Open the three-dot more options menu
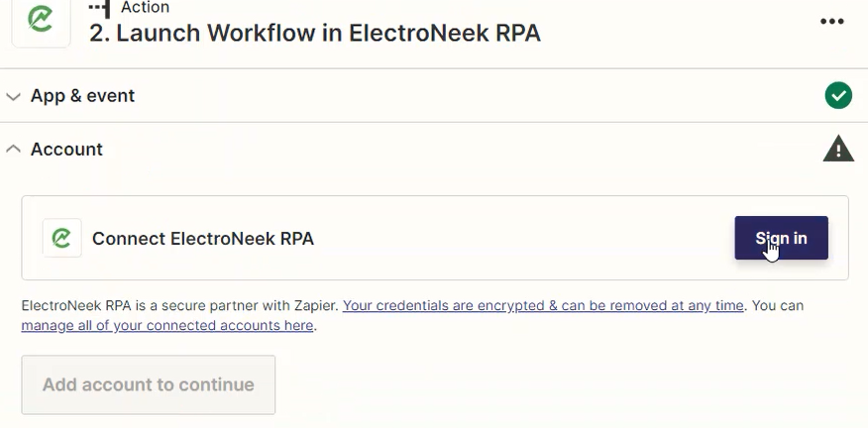The width and height of the screenshot is (868, 428). point(832,22)
